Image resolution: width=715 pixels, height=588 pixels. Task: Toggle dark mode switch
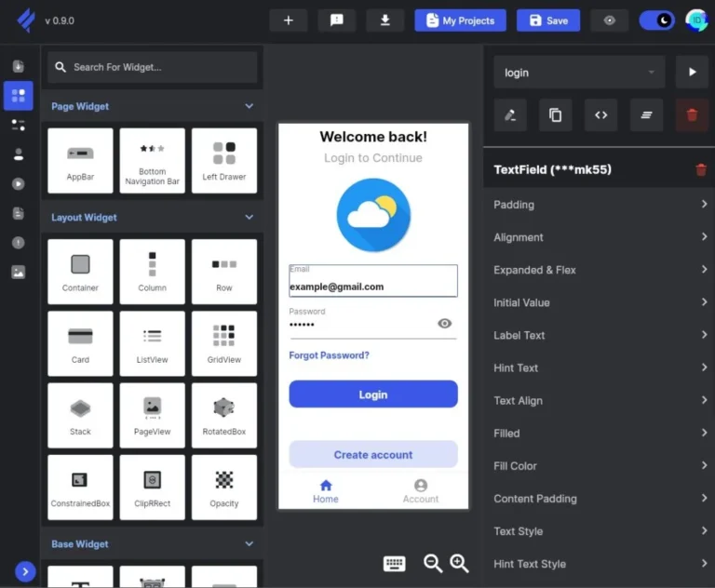click(x=656, y=20)
